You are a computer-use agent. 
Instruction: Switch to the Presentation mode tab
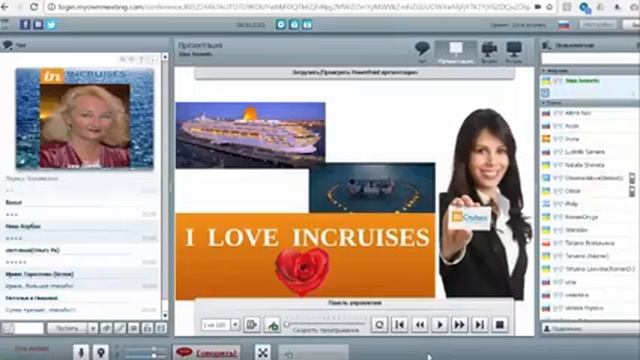click(x=456, y=52)
